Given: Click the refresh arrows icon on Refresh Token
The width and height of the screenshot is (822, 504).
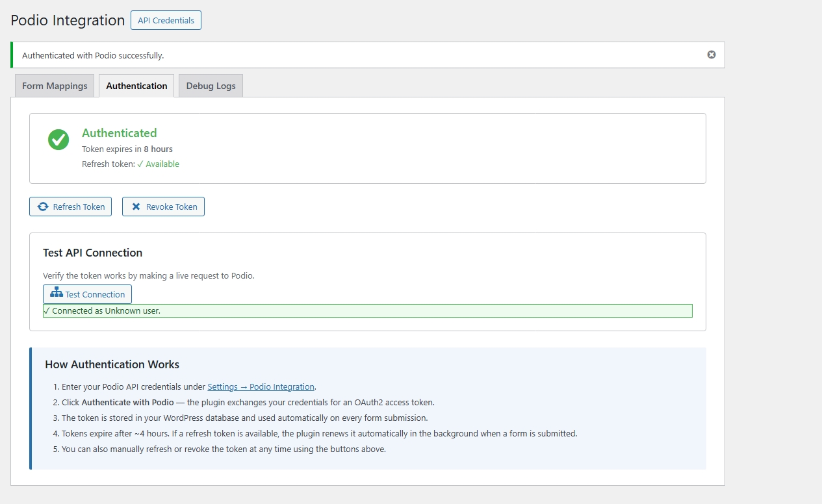Looking at the screenshot, I should click(43, 207).
